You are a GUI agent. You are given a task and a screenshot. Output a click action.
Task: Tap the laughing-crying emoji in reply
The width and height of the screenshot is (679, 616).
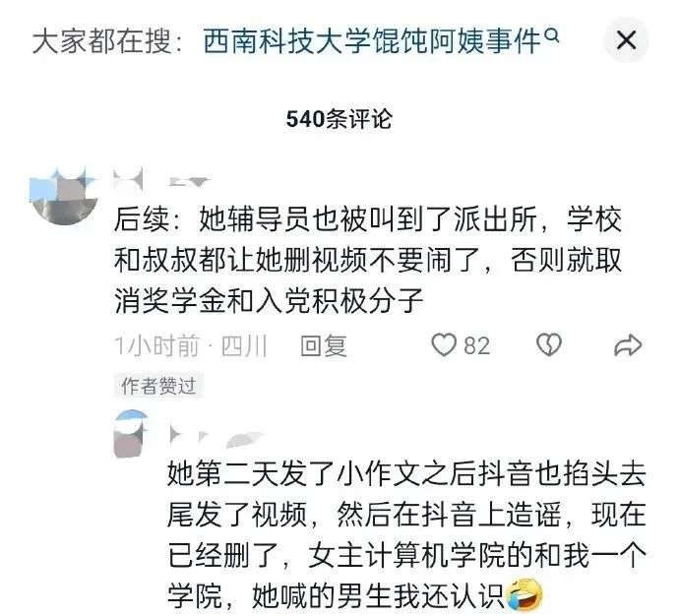524,594
